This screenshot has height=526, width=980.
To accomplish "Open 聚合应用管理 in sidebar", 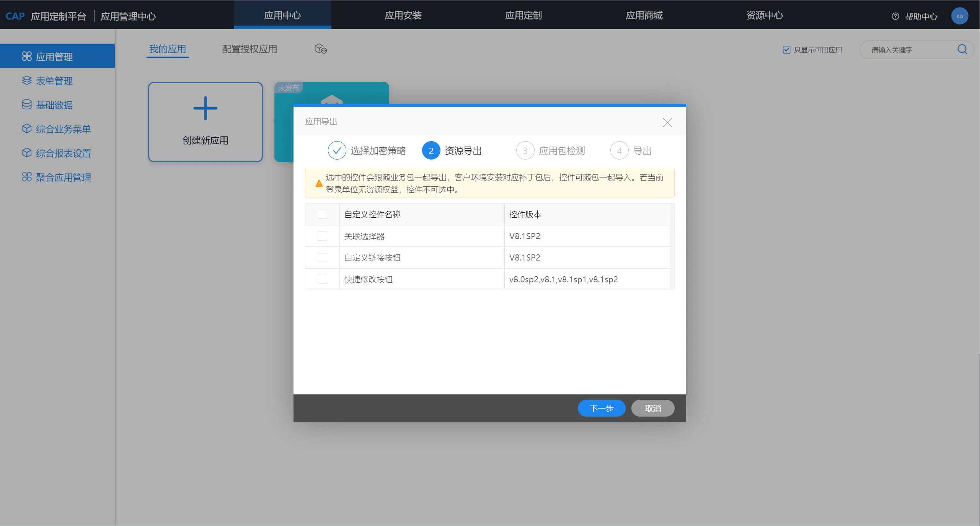I will tap(57, 177).
